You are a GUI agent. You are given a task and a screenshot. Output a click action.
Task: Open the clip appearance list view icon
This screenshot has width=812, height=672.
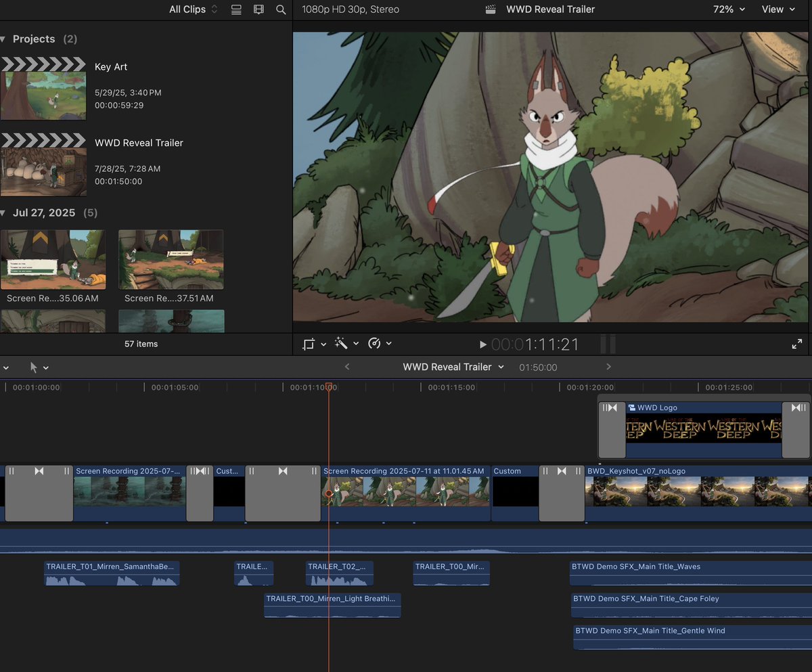236,9
